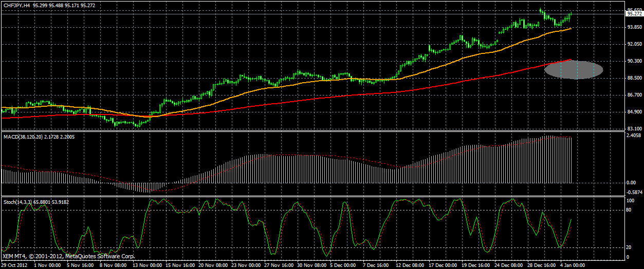Click the 5 Dec 00:00 time label

343,265
